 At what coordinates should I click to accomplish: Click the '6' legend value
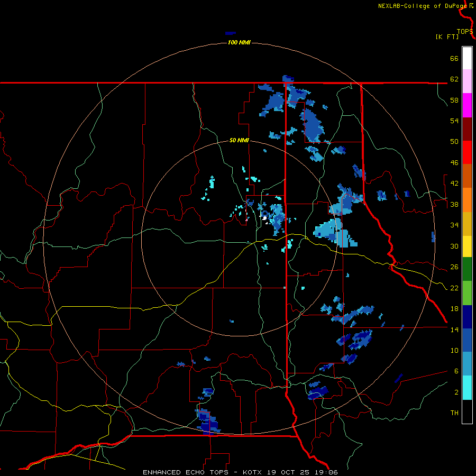tap(456, 371)
